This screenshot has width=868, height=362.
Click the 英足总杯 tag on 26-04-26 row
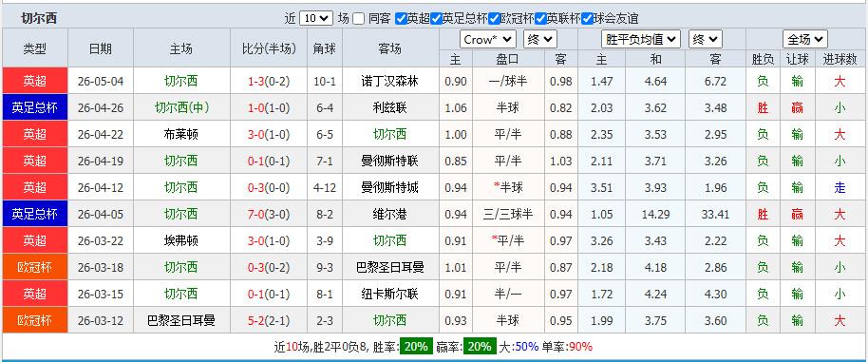35,107
